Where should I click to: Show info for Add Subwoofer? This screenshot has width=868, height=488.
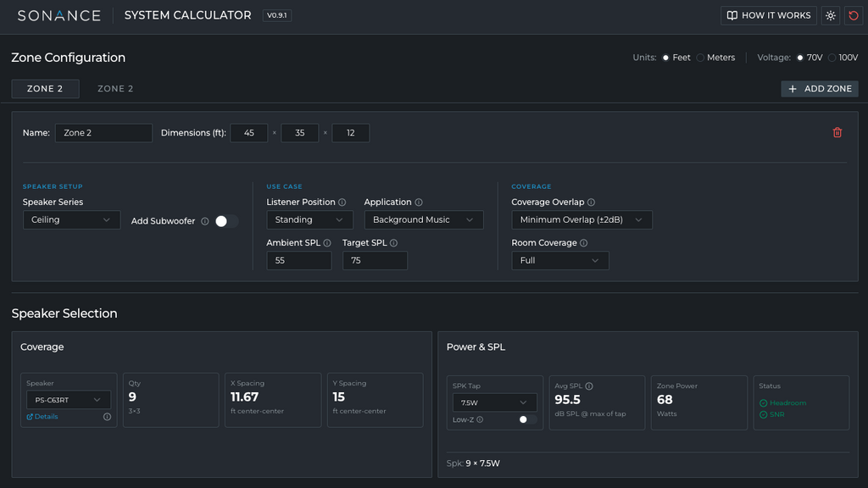pos(205,221)
